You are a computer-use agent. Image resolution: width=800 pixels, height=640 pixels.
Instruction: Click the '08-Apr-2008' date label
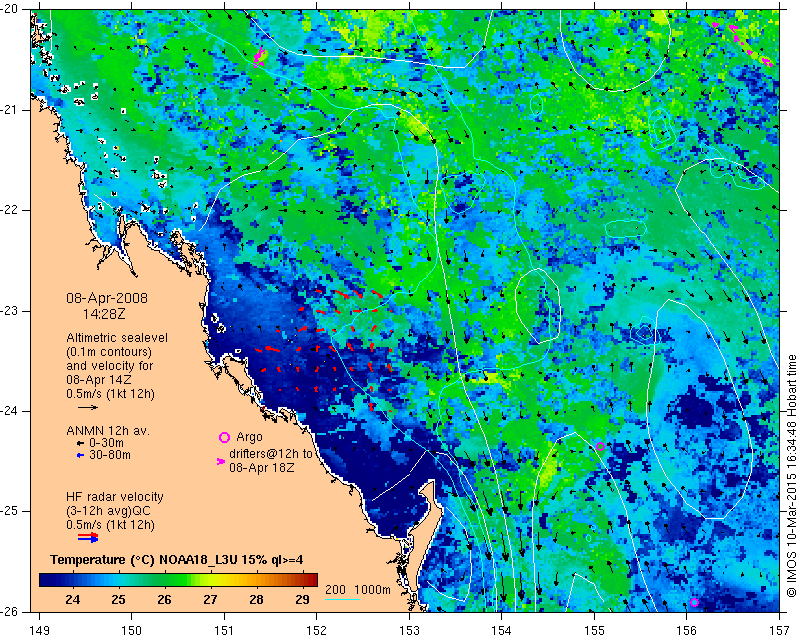click(107, 298)
